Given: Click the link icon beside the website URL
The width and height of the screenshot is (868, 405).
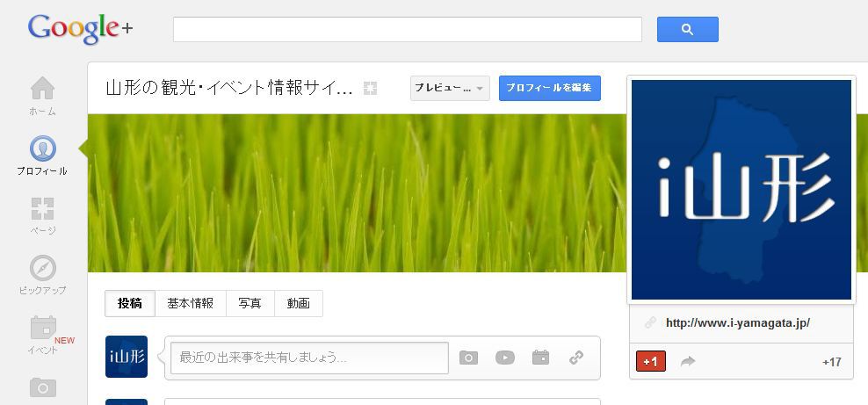Looking at the screenshot, I should [x=650, y=323].
